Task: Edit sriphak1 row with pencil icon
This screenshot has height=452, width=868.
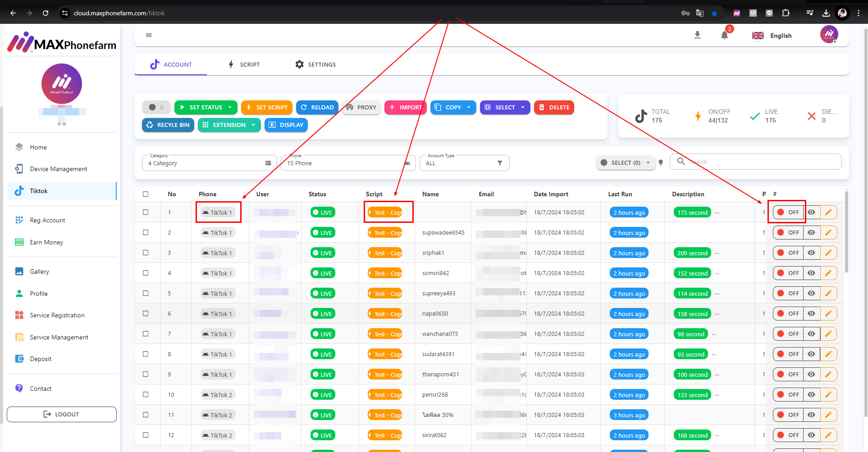Action: (828, 253)
